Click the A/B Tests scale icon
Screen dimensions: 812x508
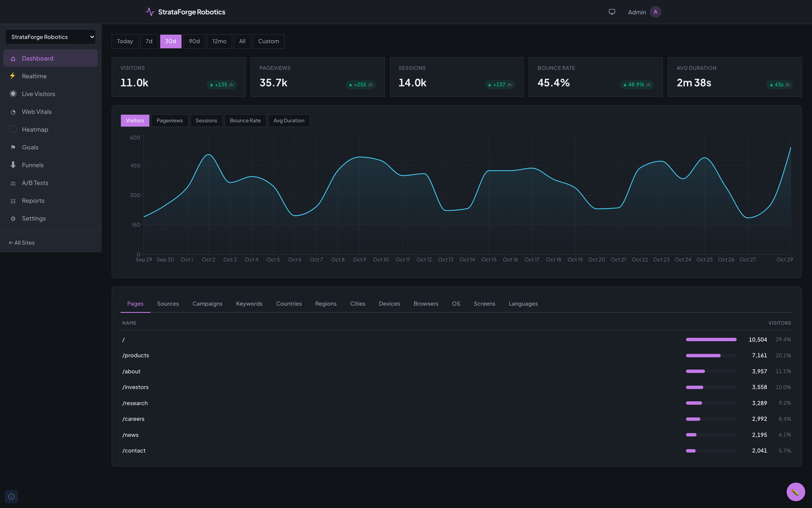click(13, 183)
